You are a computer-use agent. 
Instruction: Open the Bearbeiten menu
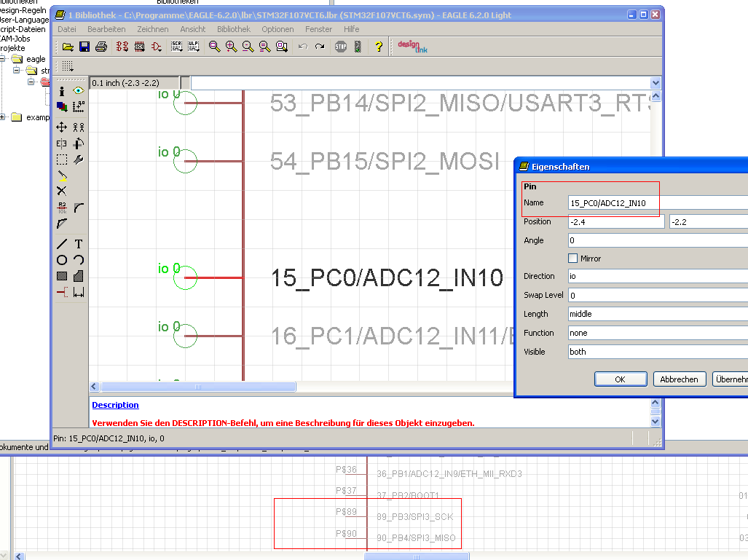106,29
